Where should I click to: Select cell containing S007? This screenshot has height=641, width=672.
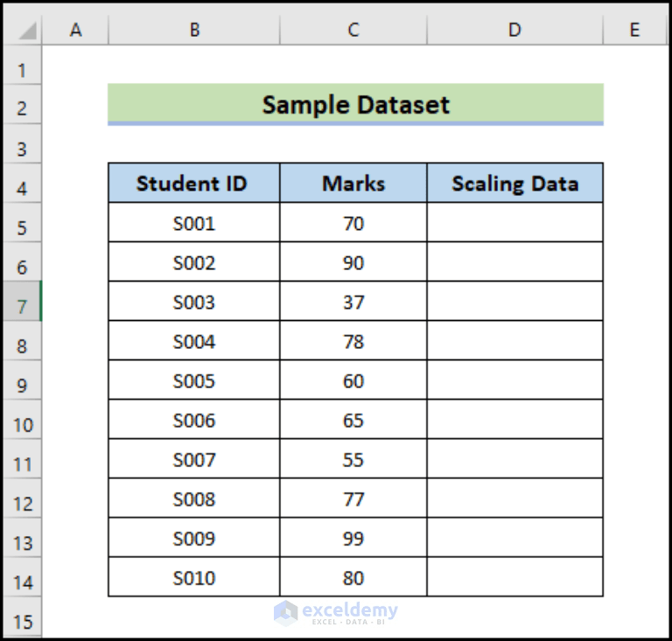194,458
